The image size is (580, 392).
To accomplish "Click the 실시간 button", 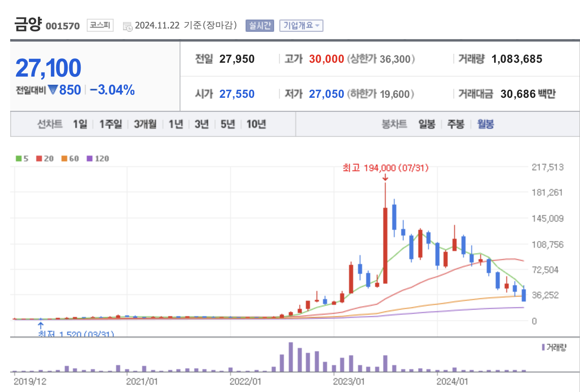I will pos(259,26).
